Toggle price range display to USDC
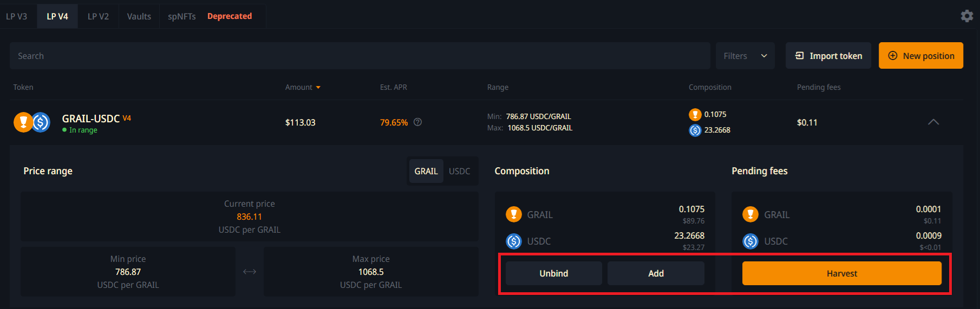980x309 pixels. (460, 171)
